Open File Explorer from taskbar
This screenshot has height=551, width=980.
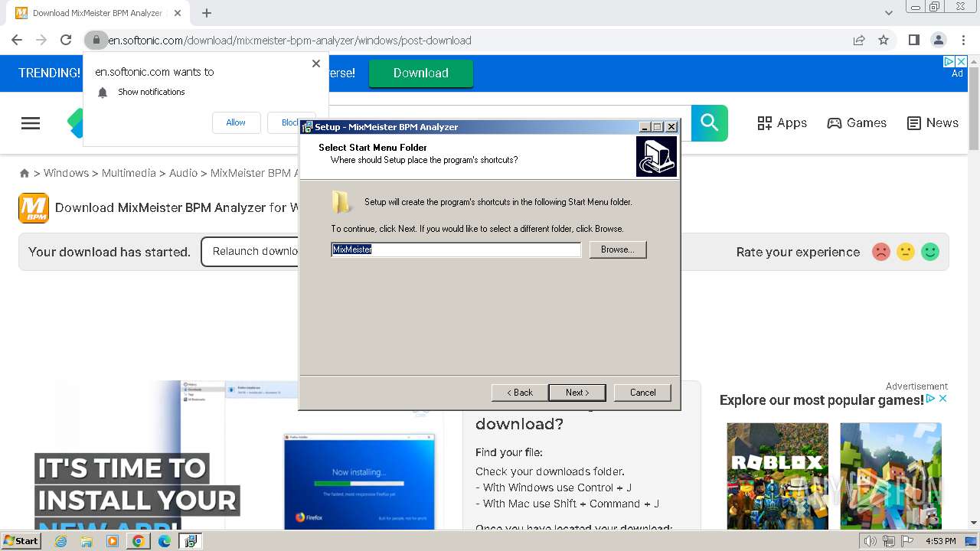87,541
